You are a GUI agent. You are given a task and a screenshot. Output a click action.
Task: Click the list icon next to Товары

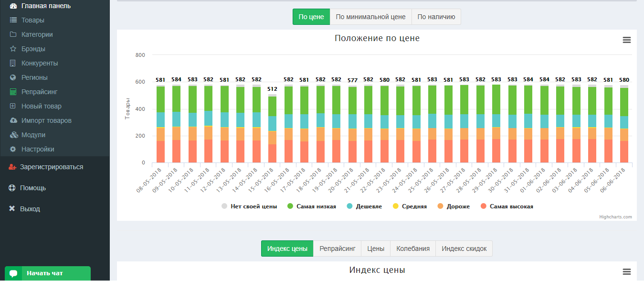pyautogui.click(x=13, y=20)
